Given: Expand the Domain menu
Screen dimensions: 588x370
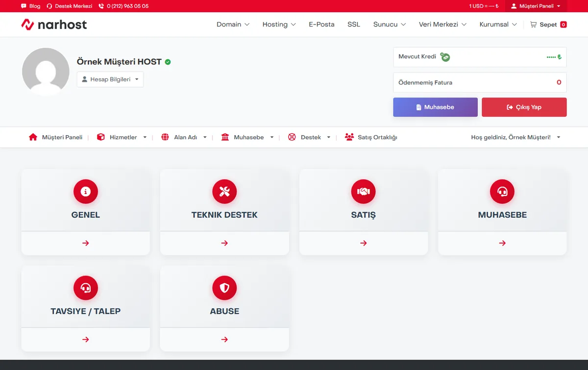Looking at the screenshot, I should tap(233, 25).
